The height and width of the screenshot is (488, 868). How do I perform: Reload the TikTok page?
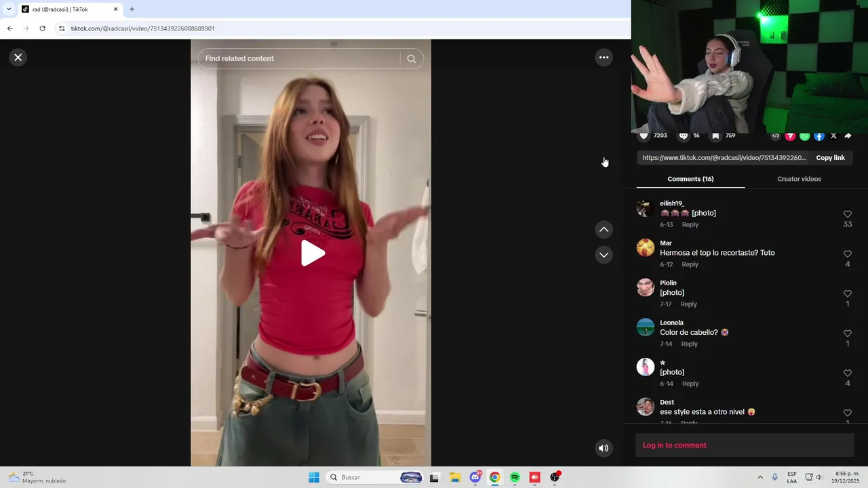coord(42,28)
